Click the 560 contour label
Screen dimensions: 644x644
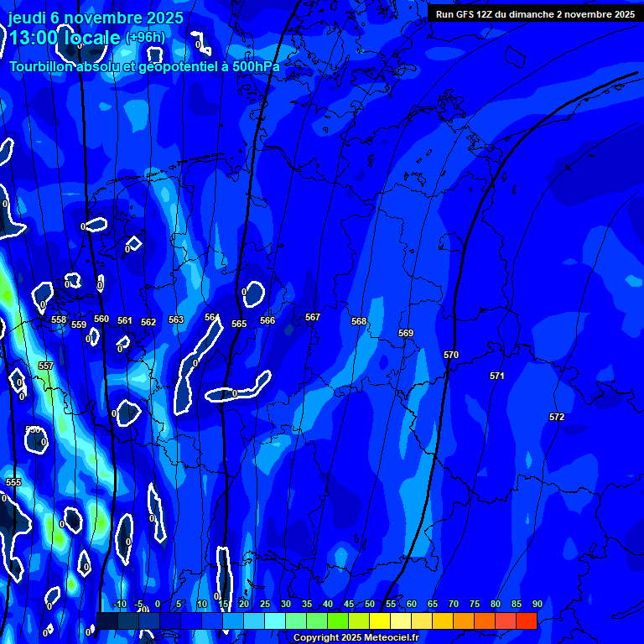[101, 319]
